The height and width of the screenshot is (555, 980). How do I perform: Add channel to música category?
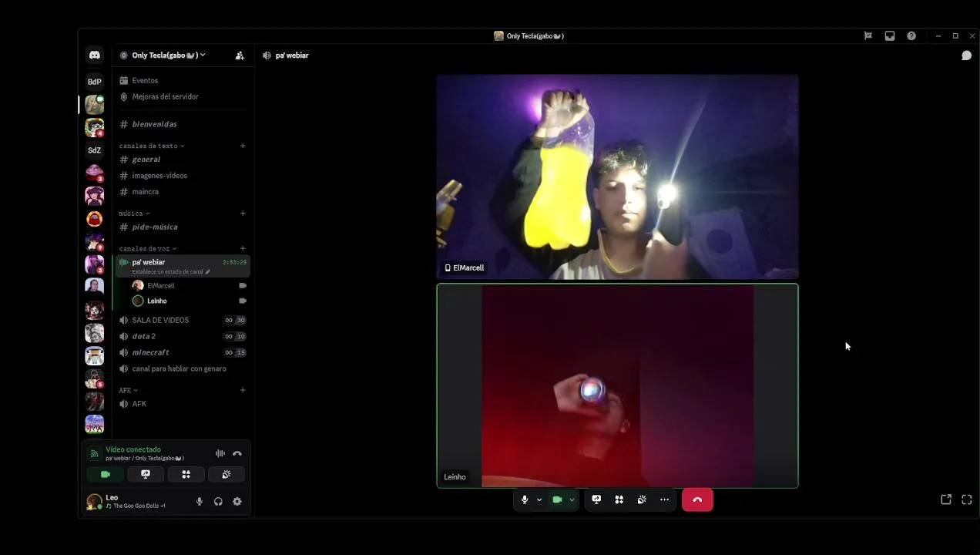tap(243, 214)
